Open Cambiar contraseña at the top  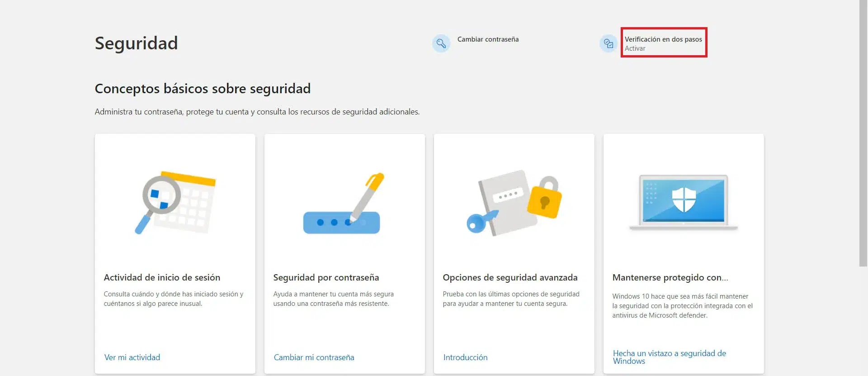[488, 39]
